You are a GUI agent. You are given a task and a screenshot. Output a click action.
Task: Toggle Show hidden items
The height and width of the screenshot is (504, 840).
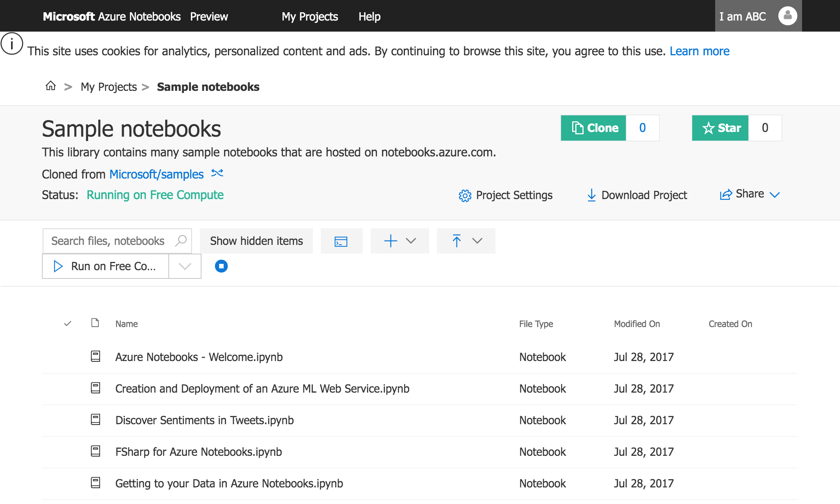coord(256,241)
